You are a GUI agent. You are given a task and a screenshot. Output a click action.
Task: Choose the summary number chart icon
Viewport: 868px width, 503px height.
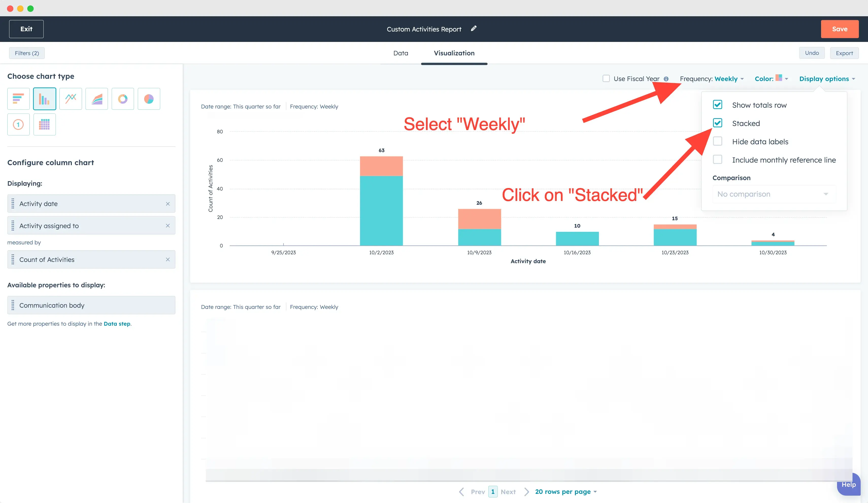(18, 124)
